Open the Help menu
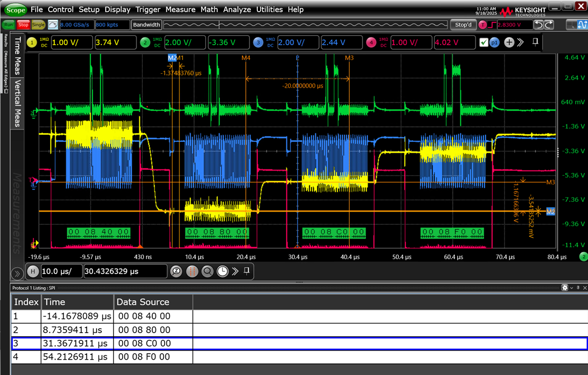Viewport: 588px width, 375px height. pyautogui.click(x=296, y=10)
